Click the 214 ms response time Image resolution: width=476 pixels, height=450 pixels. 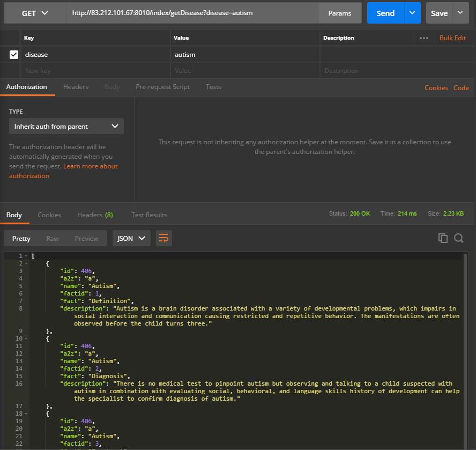tap(407, 213)
